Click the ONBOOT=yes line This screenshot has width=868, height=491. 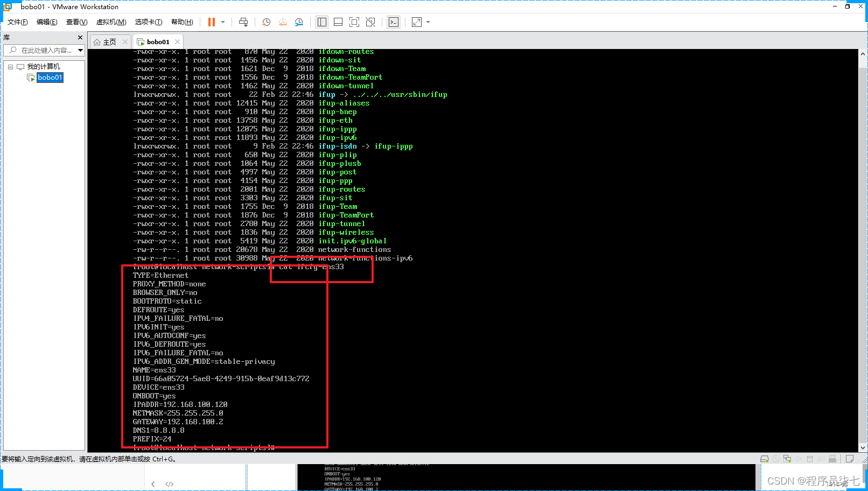click(154, 396)
